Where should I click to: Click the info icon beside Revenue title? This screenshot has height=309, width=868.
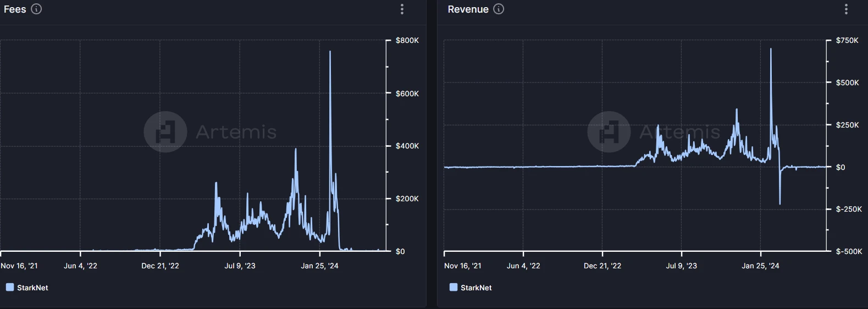click(499, 9)
